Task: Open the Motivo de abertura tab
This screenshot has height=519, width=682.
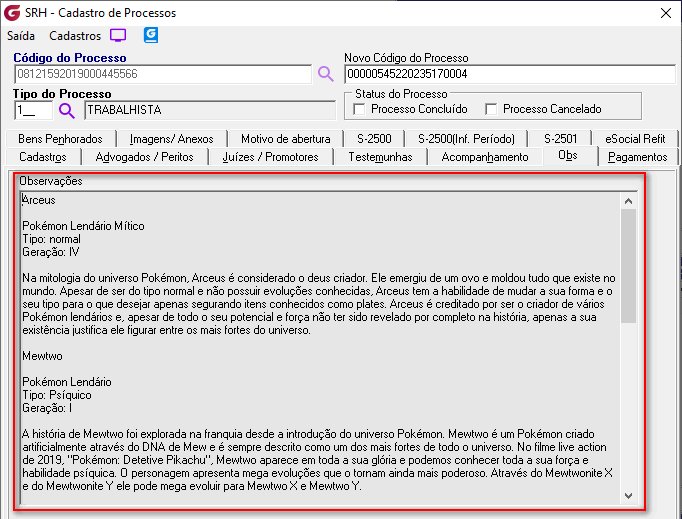Action: (x=285, y=139)
